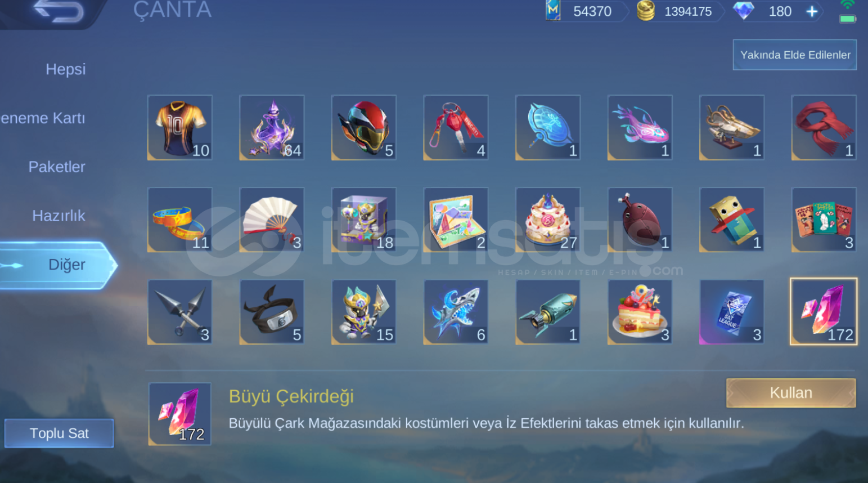Pick the white folding fan item
The height and width of the screenshot is (483, 868).
click(x=272, y=220)
